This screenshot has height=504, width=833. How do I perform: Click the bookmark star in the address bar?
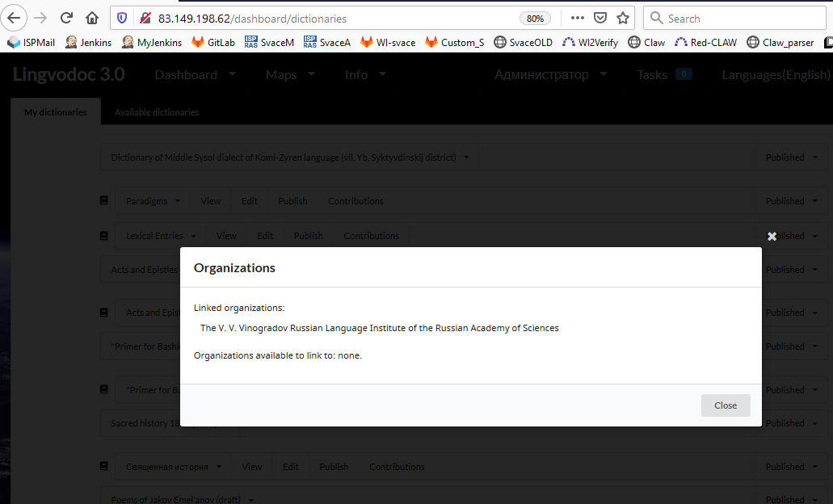(622, 18)
